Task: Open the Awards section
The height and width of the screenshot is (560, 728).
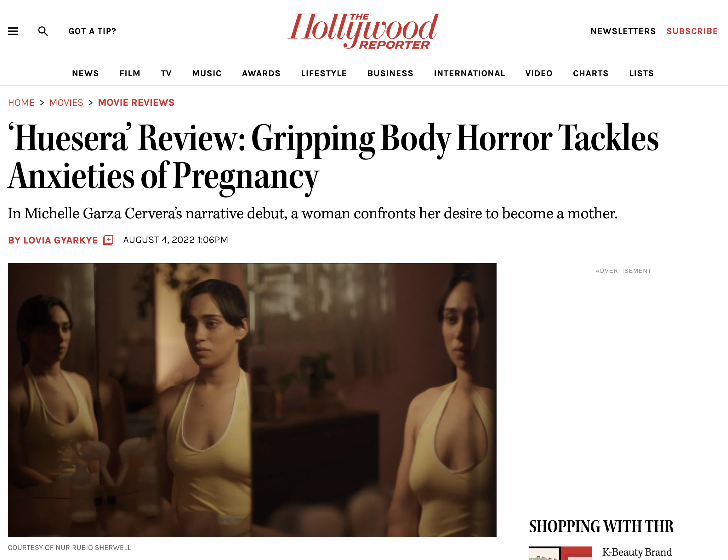Action: pos(261,73)
